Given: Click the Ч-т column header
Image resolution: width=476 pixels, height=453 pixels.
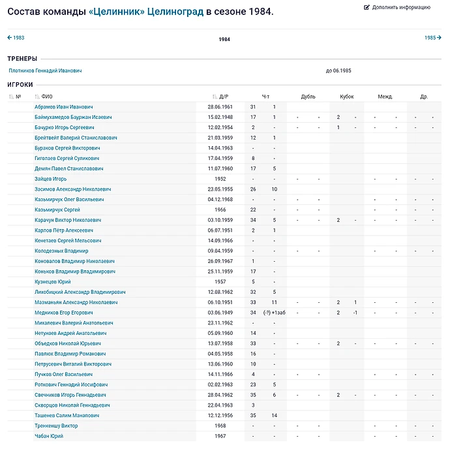Looking at the screenshot, I should [265, 97].
